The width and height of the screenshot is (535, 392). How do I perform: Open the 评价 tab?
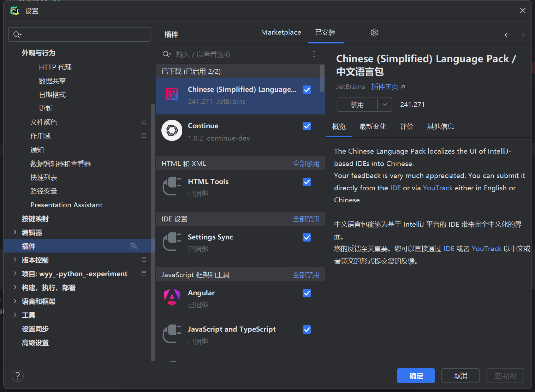tap(407, 126)
